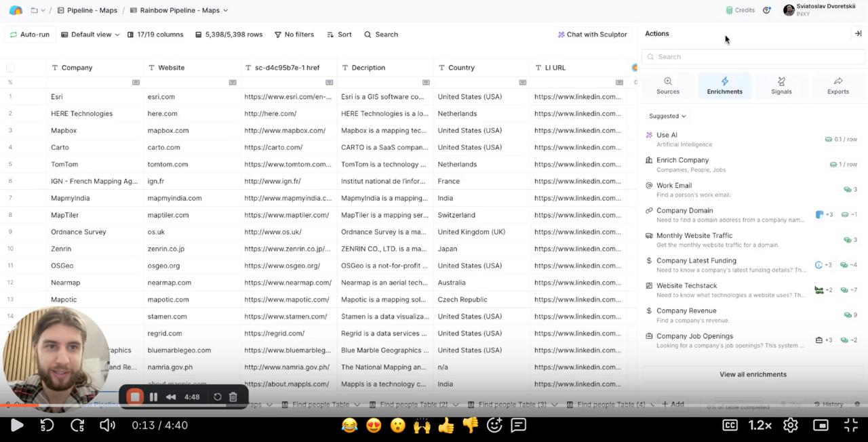
Task: Select the Find people Table tab
Action: pyautogui.click(x=320, y=404)
